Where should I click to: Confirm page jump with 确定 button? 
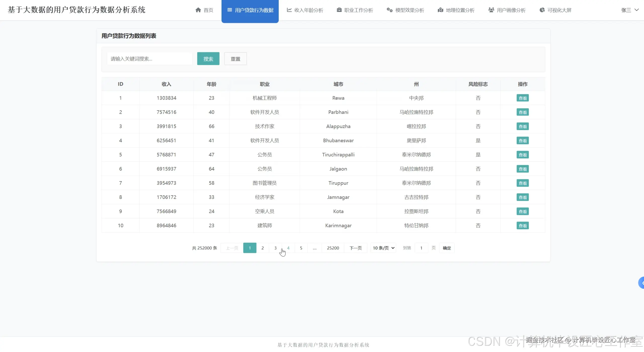coord(447,248)
